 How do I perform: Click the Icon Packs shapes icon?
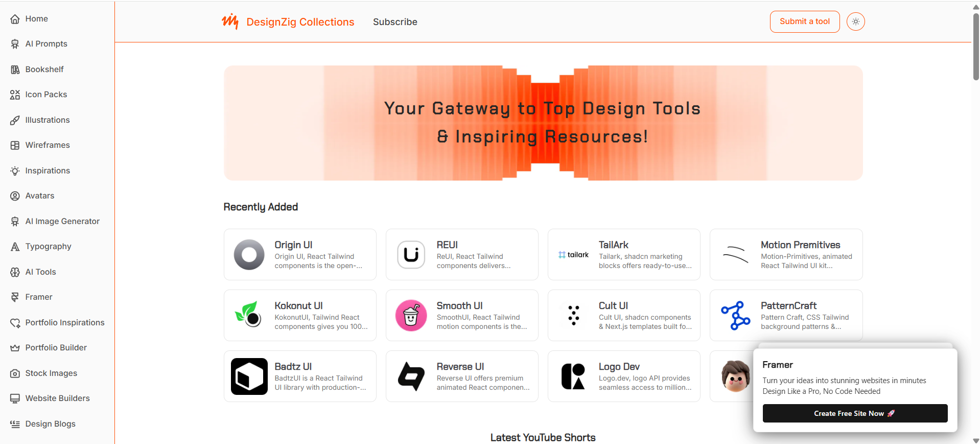pos(15,95)
